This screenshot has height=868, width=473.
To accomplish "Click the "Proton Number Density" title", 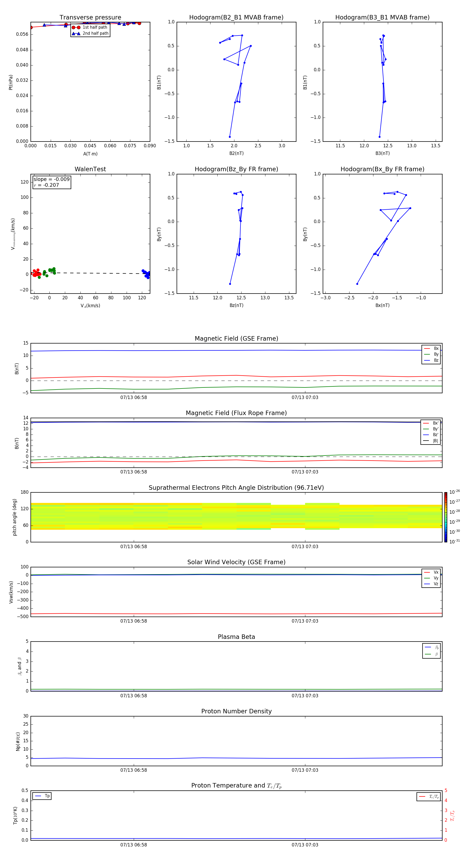I will (236, 711).
